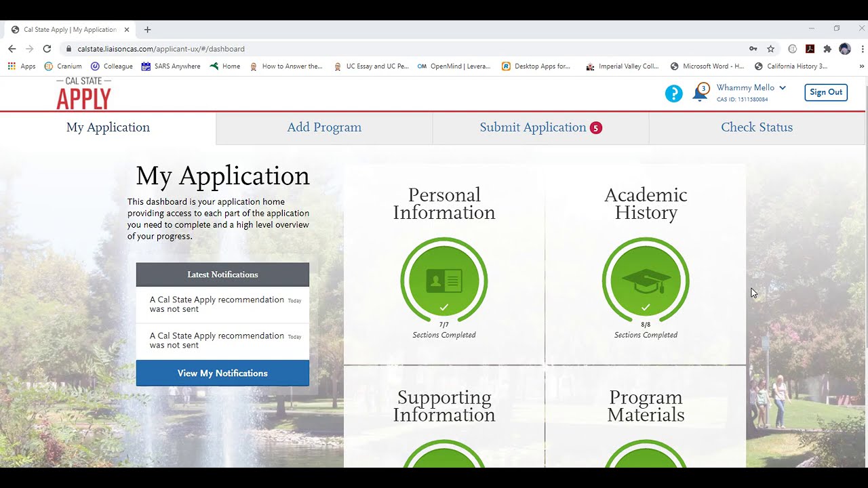Open the browser extensions puzzle icon
The image size is (868, 488).
tap(827, 49)
